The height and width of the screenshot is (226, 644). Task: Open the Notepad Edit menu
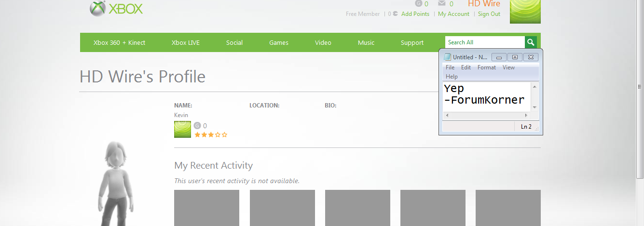coord(466,67)
